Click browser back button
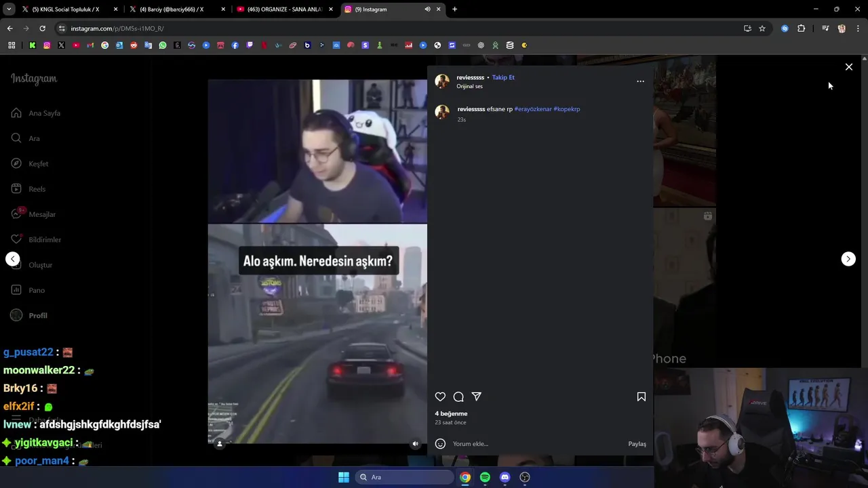This screenshot has width=868, height=488. pyautogui.click(x=9, y=28)
